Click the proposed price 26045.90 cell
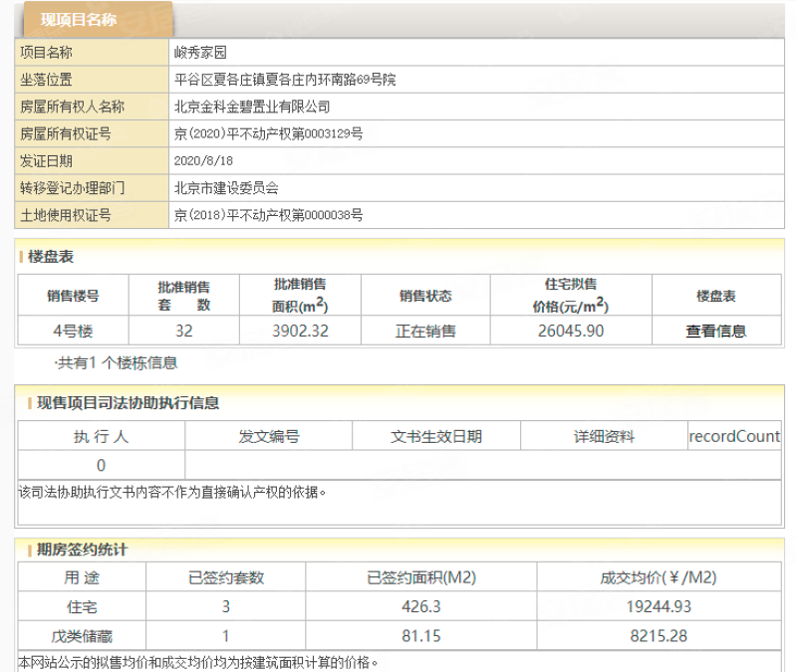Screen dimensions: 796x672 point(571,331)
